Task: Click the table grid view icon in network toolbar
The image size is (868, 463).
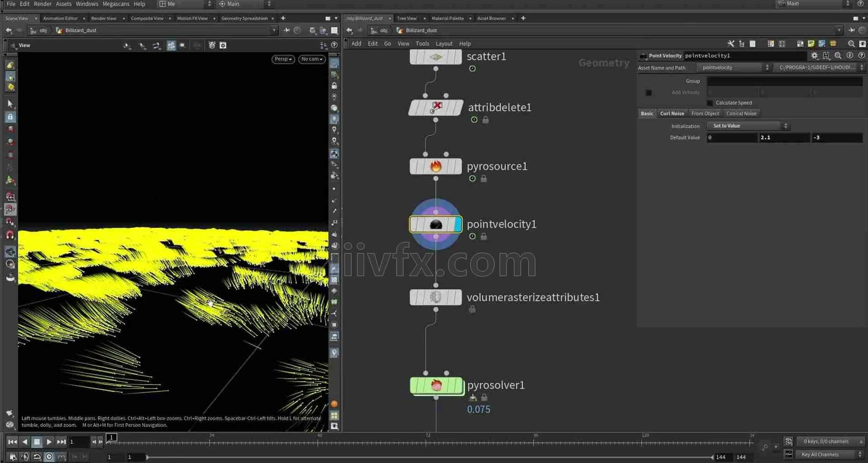Action: [770, 44]
